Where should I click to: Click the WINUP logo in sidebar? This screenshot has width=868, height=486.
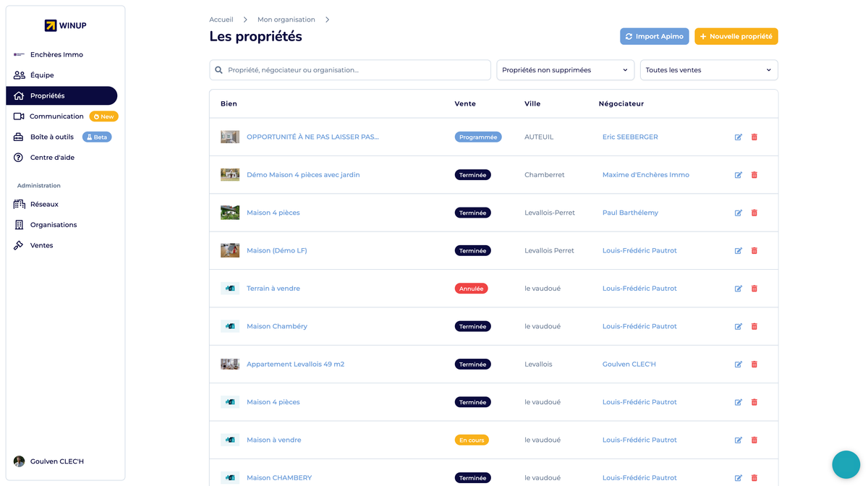[x=65, y=26]
